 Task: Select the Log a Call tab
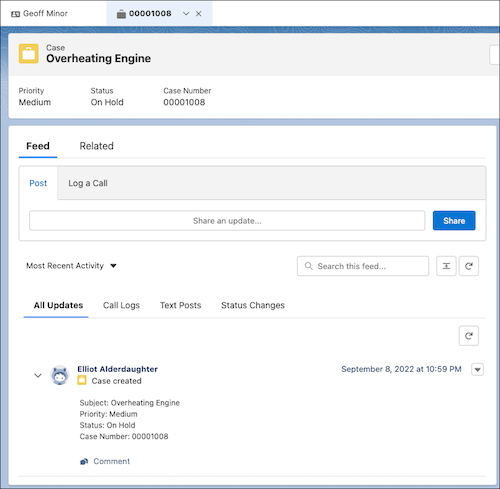88,183
